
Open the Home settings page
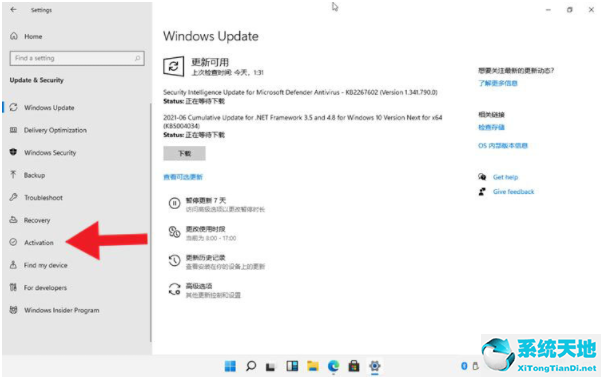click(33, 36)
